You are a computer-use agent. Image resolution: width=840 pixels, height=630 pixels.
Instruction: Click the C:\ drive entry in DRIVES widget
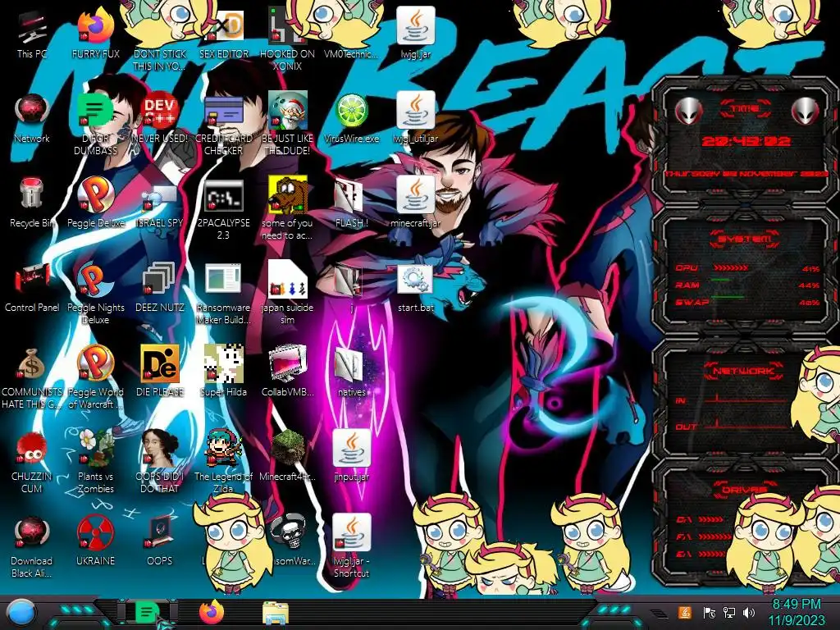701,519
